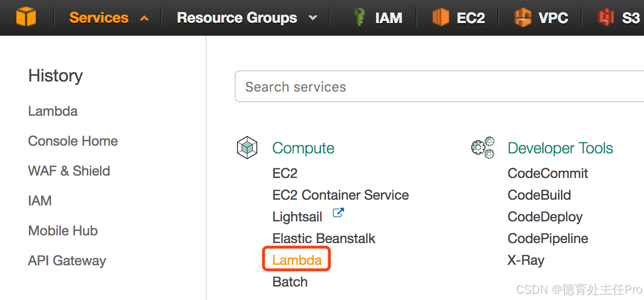
Task: Open Mobile Hub from History
Action: 63,231
